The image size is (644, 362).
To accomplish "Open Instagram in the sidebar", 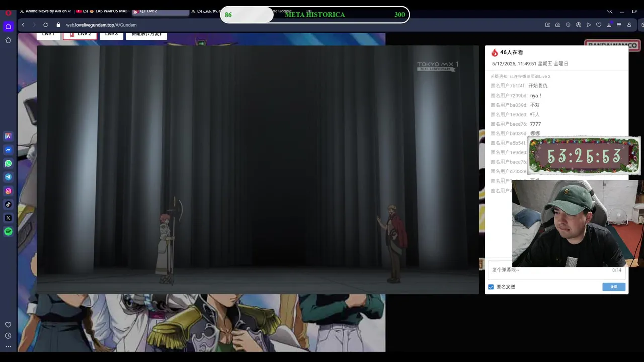I will click(8, 191).
